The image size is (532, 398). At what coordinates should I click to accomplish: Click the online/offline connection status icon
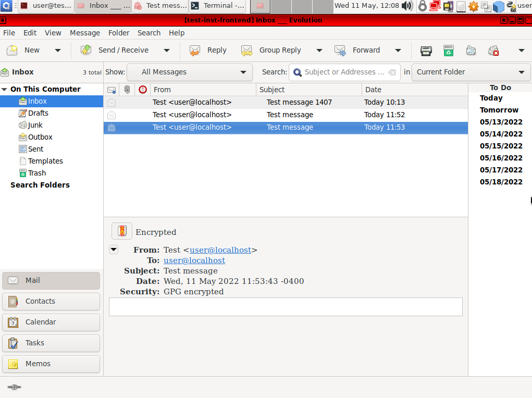coord(14,387)
